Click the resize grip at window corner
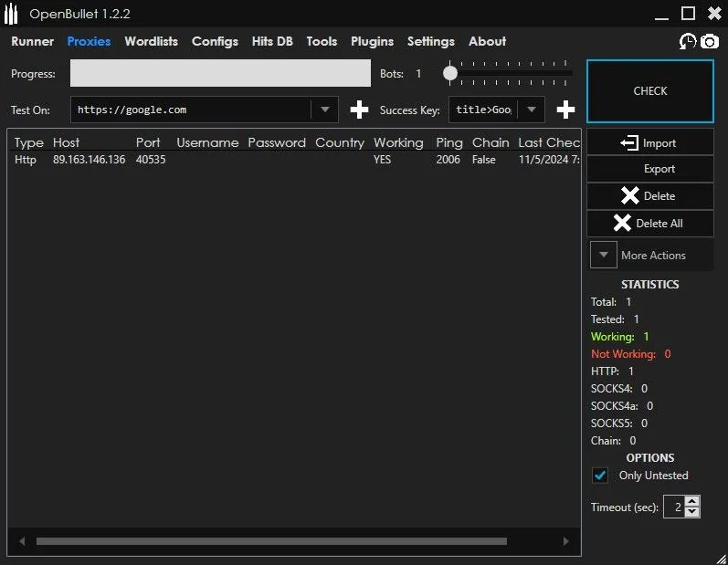 [x=721, y=559]
